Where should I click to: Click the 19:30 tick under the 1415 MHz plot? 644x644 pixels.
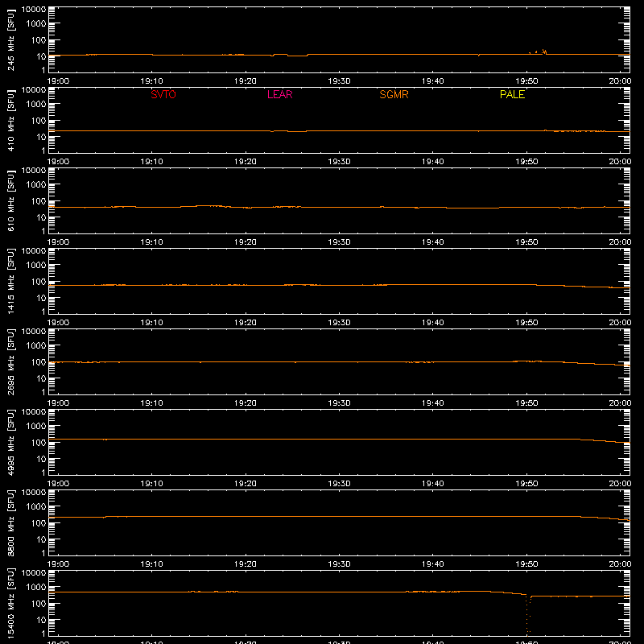[339, 323]
